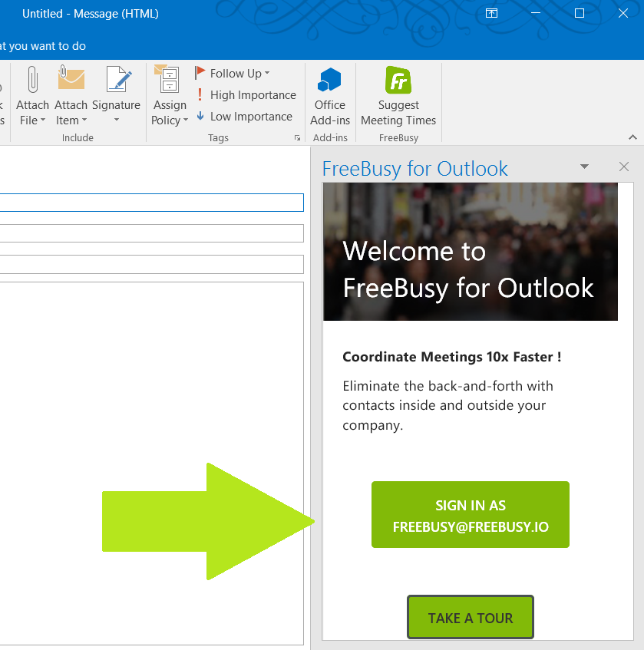Open the Follow Up dropdown arrow
Image resolution: width=644 pixels, height=650 pixels.
(x=267, y=73)
